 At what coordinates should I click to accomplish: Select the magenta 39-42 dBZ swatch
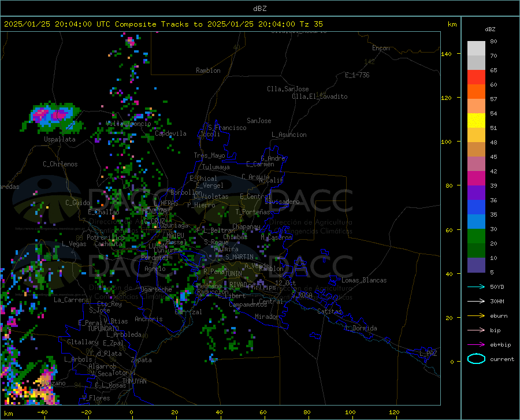[476, 179]
